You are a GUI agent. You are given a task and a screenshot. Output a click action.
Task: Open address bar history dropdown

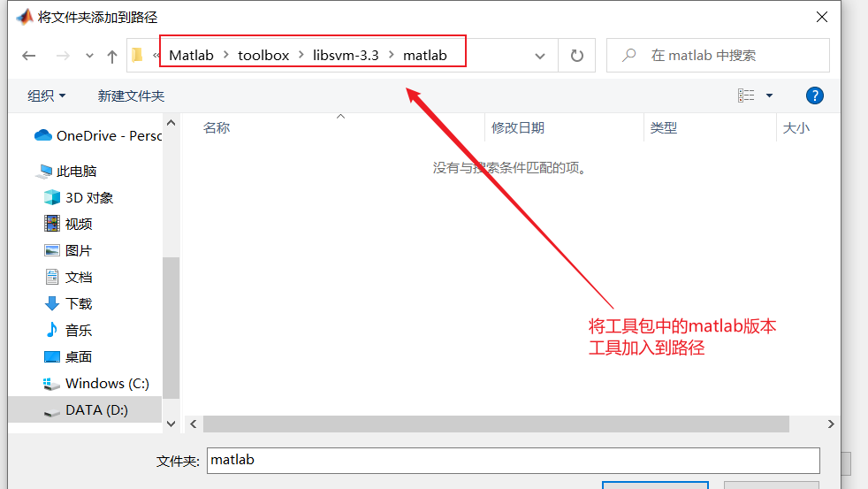click(540, 56)
